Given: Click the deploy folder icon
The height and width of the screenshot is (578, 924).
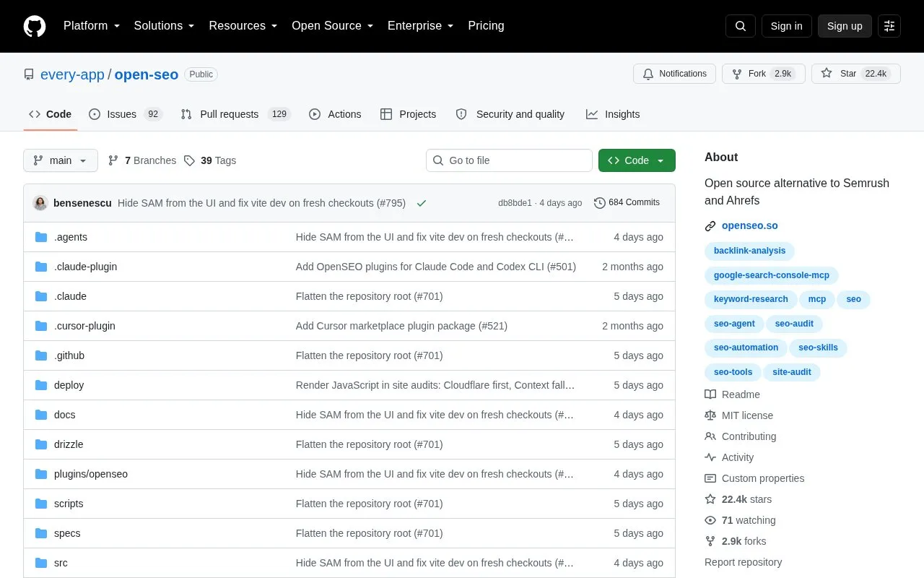Looking at the screenshot, I should (x=41, y=385).
